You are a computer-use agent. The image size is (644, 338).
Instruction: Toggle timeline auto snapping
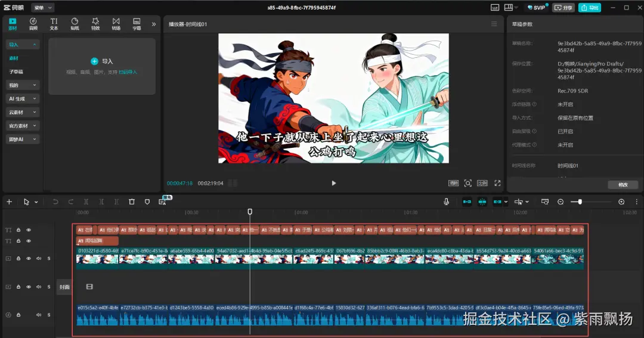tap(482, 201)
